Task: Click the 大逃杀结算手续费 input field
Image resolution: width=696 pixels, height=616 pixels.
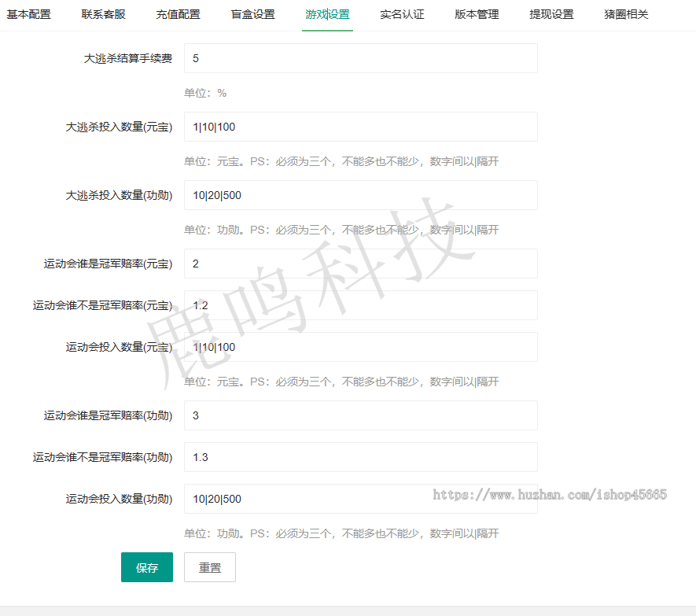Action: tap(361, 58)
